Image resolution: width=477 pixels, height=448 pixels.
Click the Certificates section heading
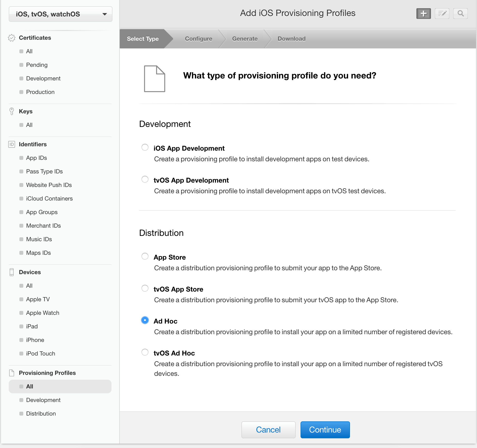pyautogui.click(x=35, y=38)
